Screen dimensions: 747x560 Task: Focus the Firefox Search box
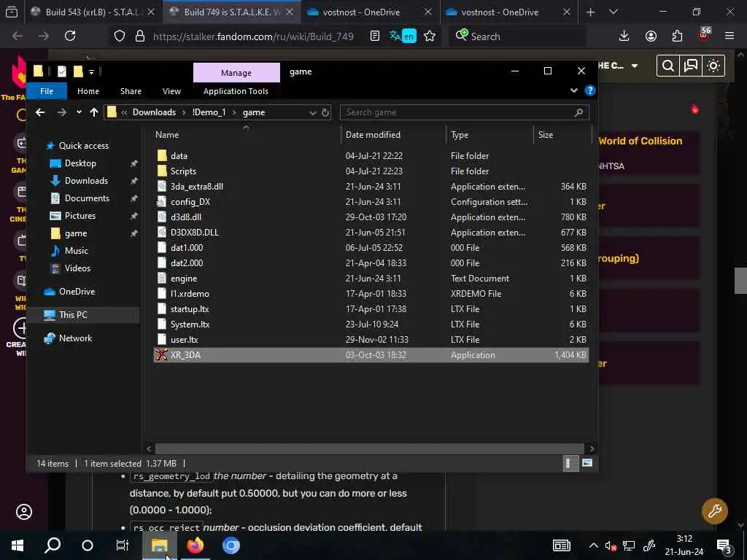click(517, 36)
